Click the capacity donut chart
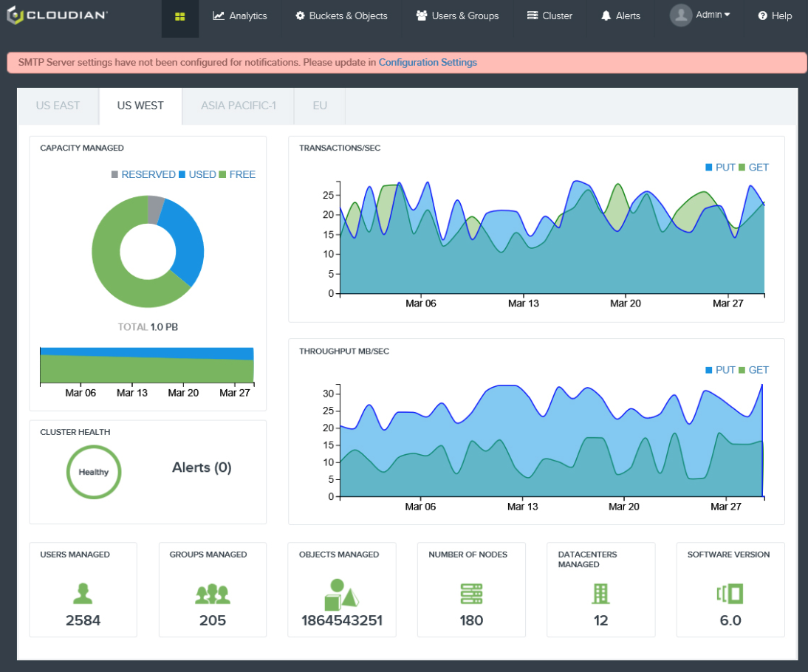 pyautogui.click(x=148, y=252)
